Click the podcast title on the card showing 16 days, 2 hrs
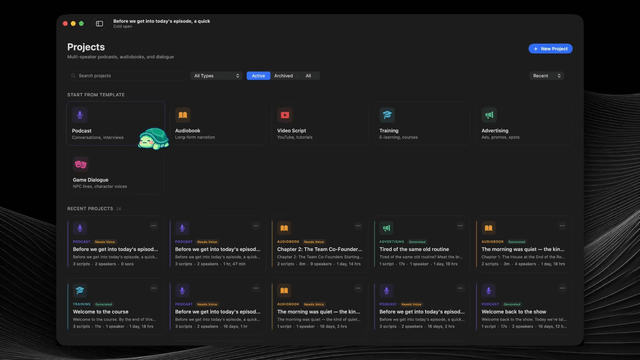This screenshot has width=640, height=360. [x=422, y=312]
